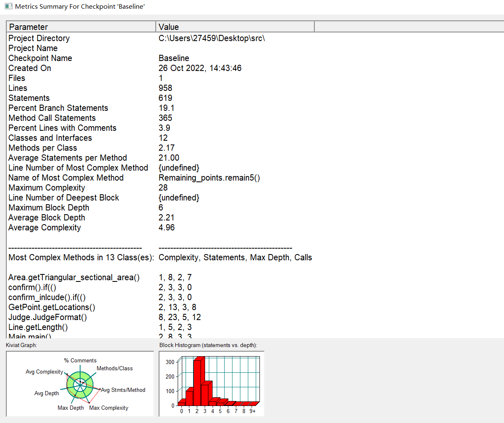Select the Maximum Block Depth row
The image size is (504, 423).
[x=49, y=208]
